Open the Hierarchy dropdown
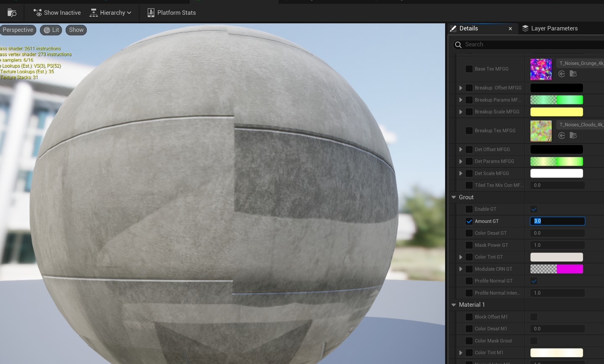Screen dimensions: 604x364 point(110,13)
